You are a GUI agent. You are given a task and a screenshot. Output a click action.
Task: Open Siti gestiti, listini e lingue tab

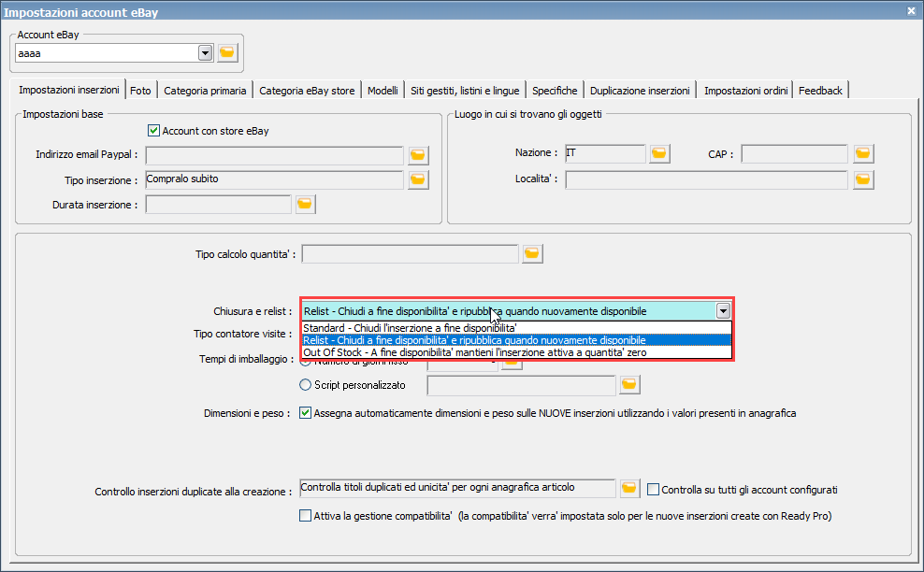465,91
